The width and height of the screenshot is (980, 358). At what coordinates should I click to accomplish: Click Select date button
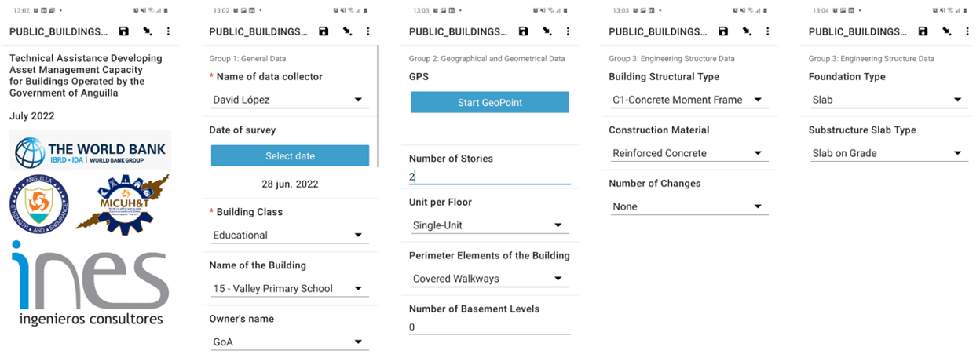(290, 155)
